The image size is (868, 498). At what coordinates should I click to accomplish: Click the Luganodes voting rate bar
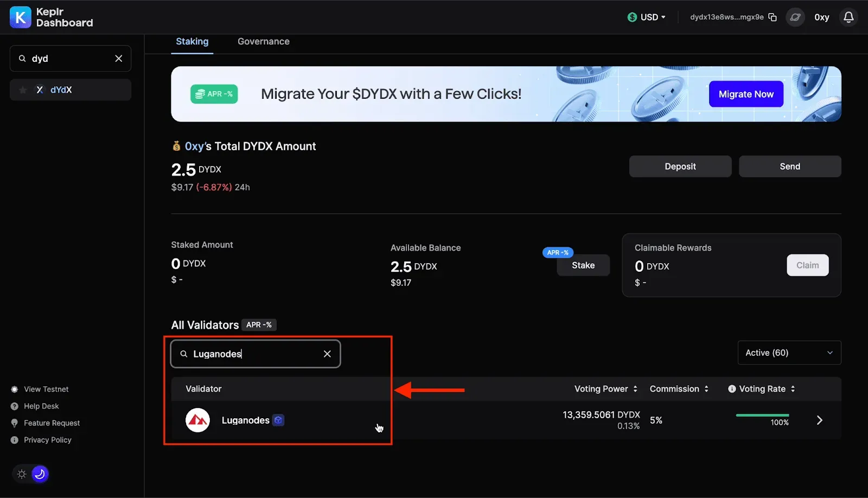(762, 416)
